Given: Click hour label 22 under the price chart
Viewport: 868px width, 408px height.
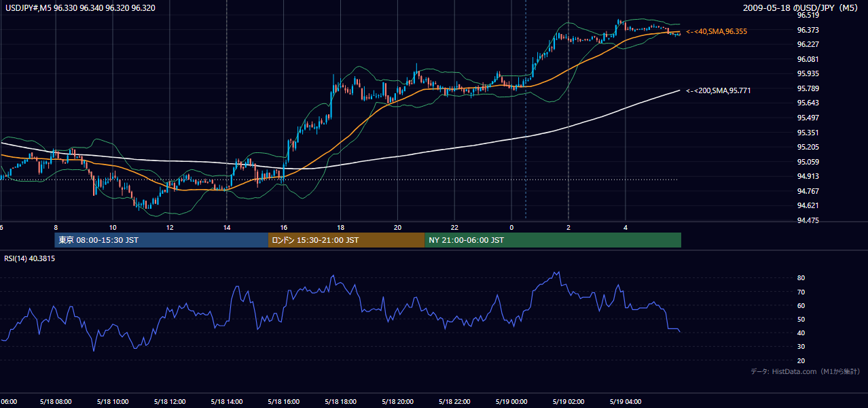Looking at the screenshot, I should click(455, 228).
